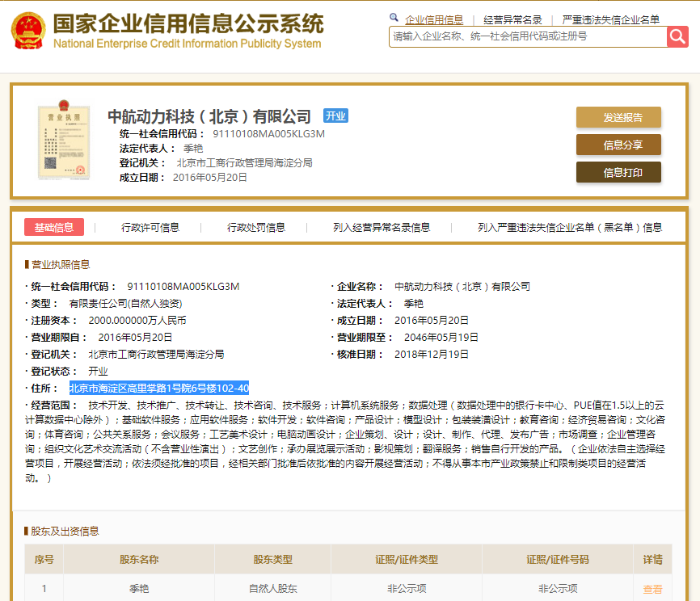Click the 国家企业信用信息公示系统 site title
The width and height of the screenshot is (700, 601).
click(188, 24)
